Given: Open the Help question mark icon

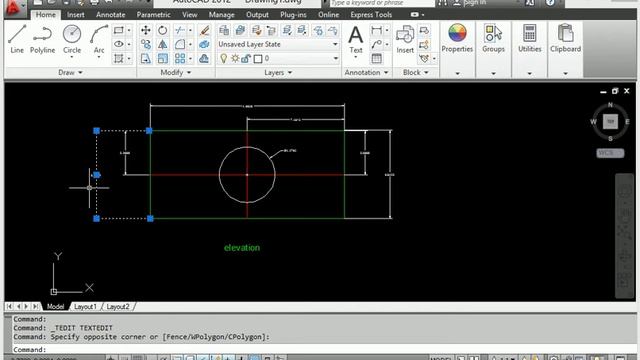Looking at the screenshot, I should tap(550, 2).
